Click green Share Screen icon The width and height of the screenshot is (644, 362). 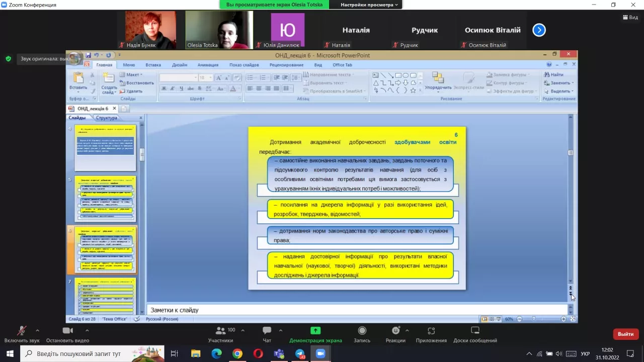tap(315, 331)
